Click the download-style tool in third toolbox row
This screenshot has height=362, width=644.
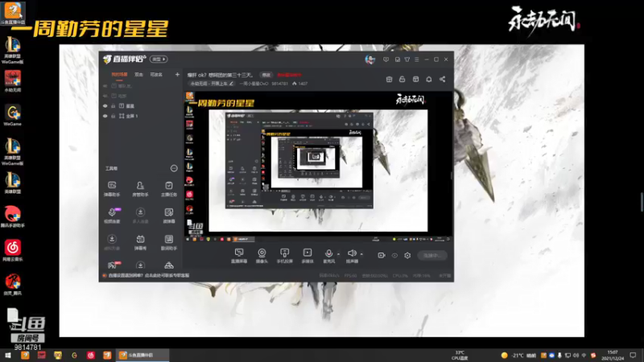click(112, 242)
